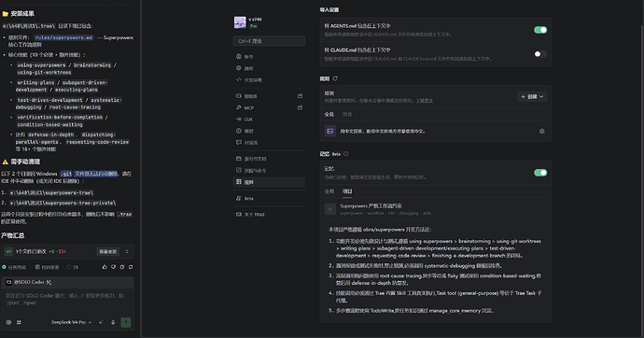Viewport: 644px width, 338px height.
Task: Click the 任务完成 status indicator
Action: [14, 267]
